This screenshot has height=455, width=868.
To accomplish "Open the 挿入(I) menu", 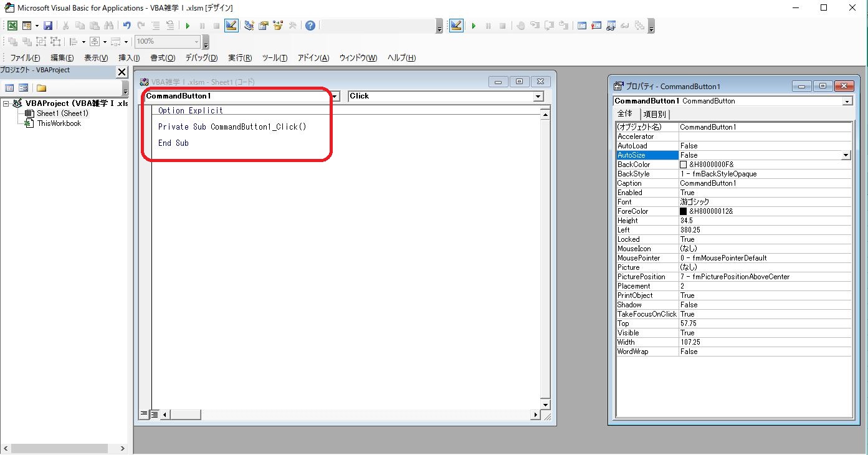I will [x=129, y=58].
